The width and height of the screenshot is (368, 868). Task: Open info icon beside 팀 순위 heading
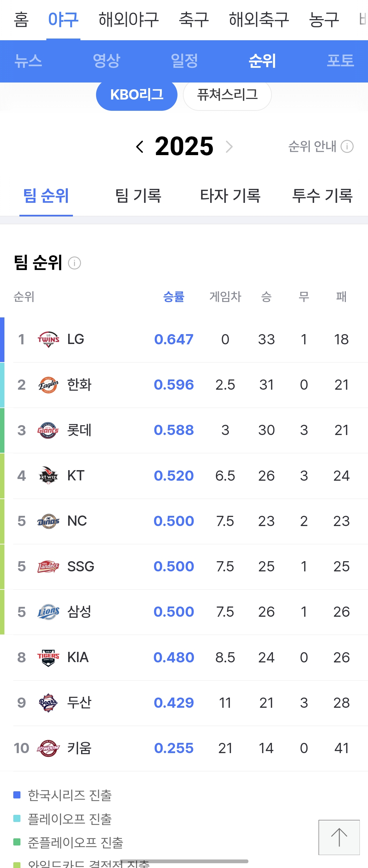(x=74, y=263)
